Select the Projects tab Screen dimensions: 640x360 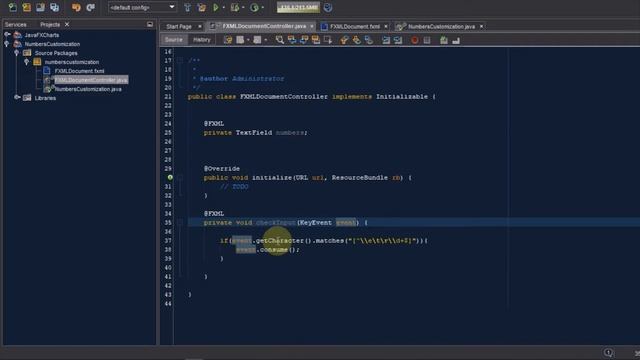click(x=50, y=24)
